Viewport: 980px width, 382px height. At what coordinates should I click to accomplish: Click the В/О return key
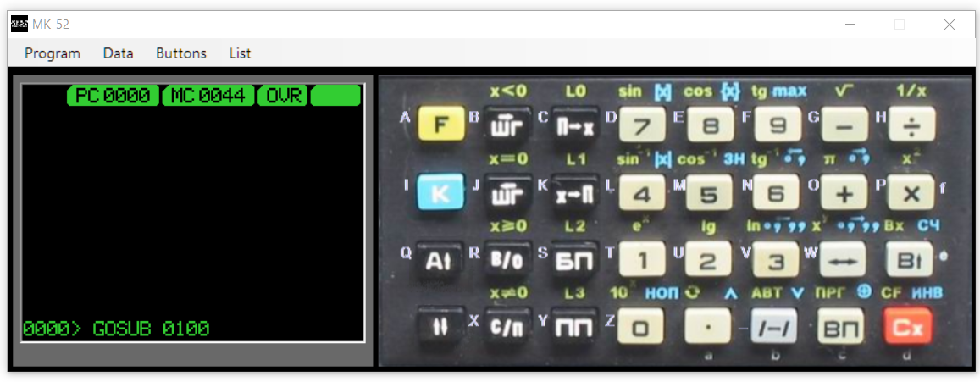507,260
